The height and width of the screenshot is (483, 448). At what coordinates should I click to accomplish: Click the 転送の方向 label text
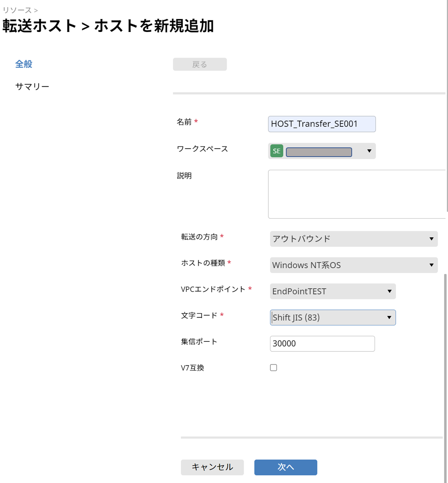click(x=199, y=237)
